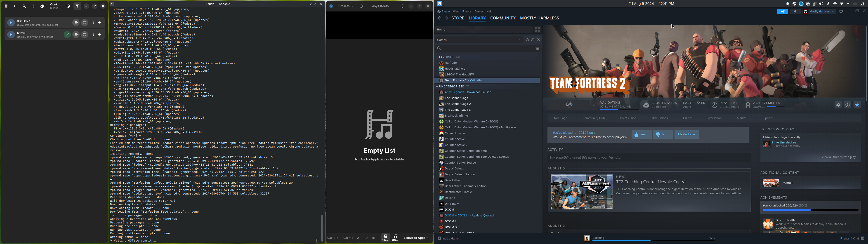Open jellyfin container memory stats icon
868x244 pixels.
pyautogui.click(x=85, y=35)
